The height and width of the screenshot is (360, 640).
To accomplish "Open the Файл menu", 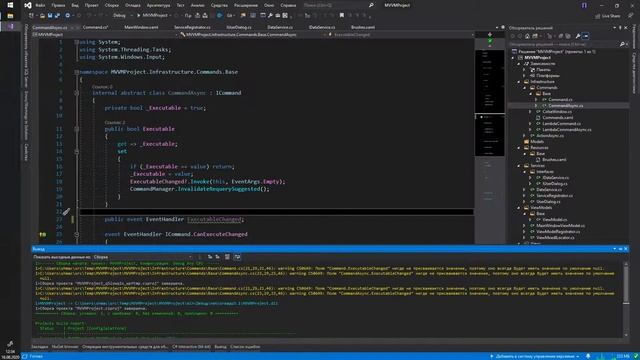I will [x=40, y=5].
